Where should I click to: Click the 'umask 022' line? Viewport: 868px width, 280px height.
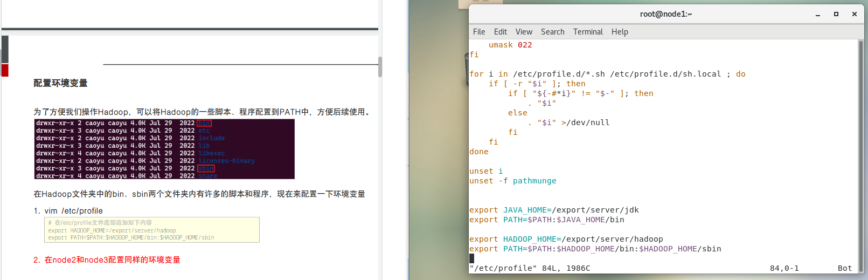point(510,45)
